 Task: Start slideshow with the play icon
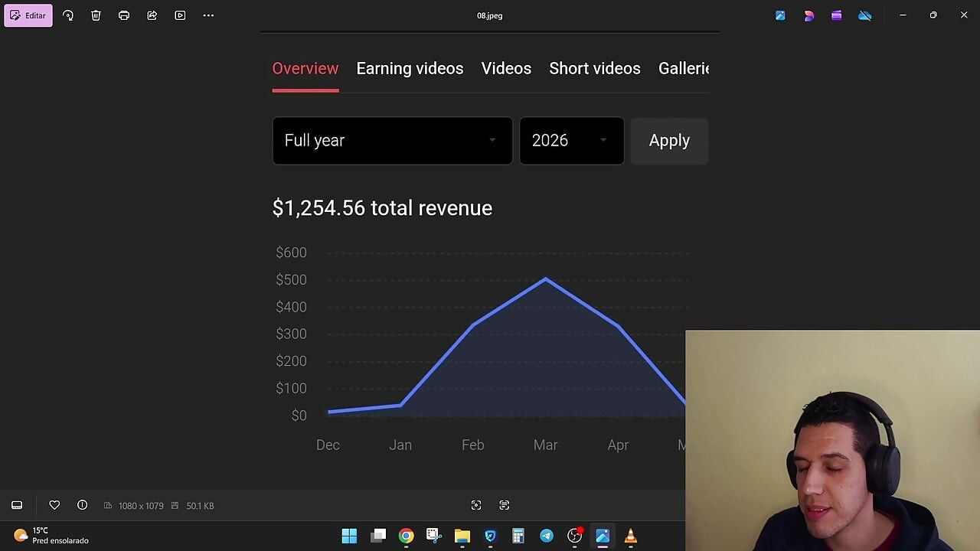click(x=180, y=15)
